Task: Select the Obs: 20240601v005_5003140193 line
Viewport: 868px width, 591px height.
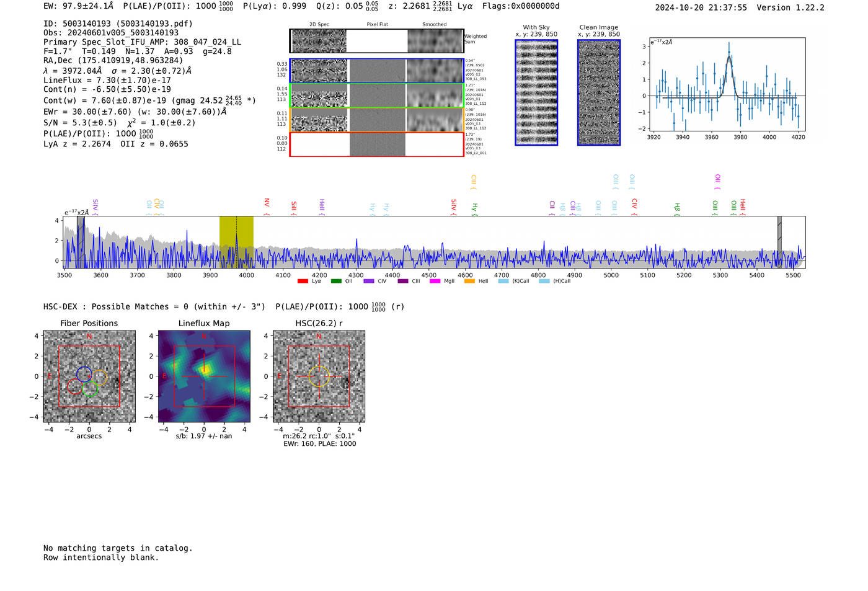Action: pyautogui.click(x=111, y=33)
